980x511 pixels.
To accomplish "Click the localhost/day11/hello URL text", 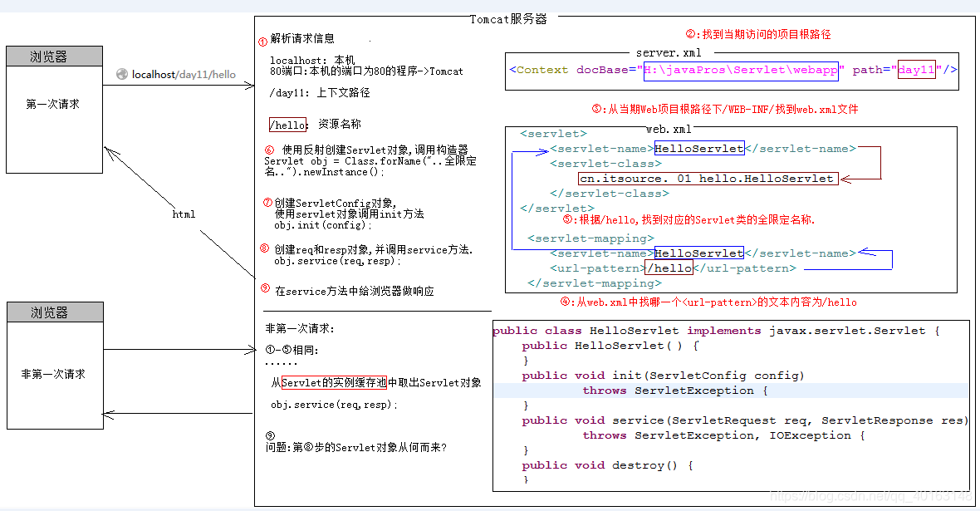I will click(184, 75).
